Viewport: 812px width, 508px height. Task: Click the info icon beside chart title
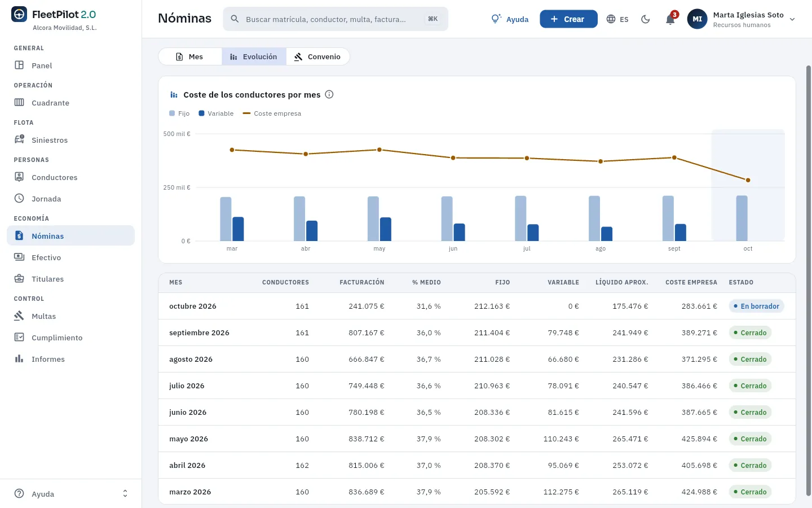tap(329, 94)
